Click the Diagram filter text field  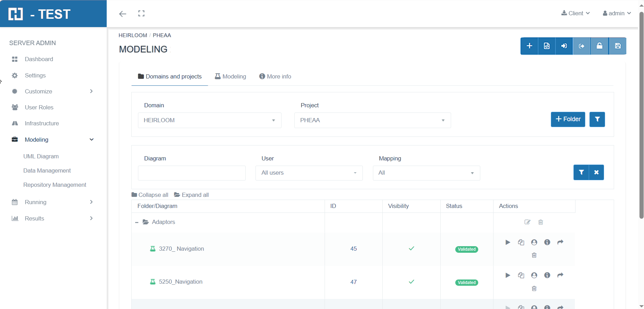[x=192, y=173]
